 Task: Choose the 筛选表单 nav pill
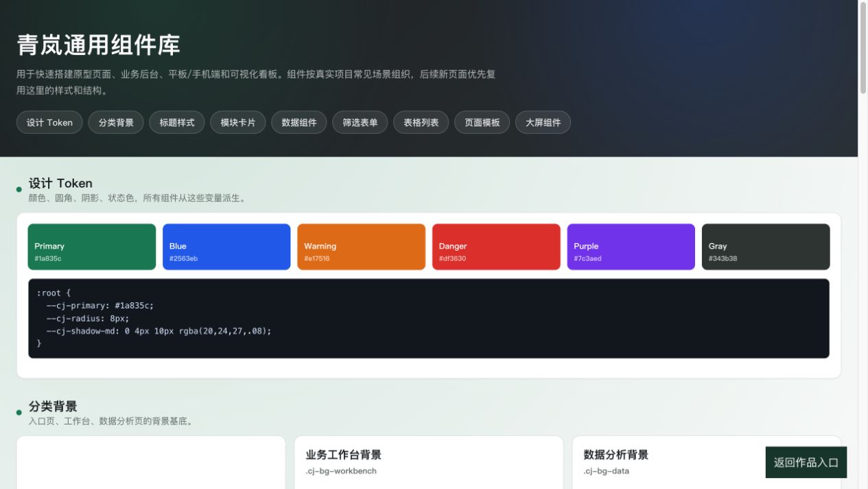[360, 122]
